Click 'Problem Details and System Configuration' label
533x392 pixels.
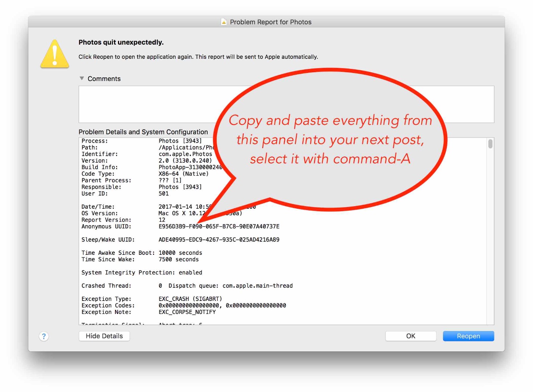143,132
